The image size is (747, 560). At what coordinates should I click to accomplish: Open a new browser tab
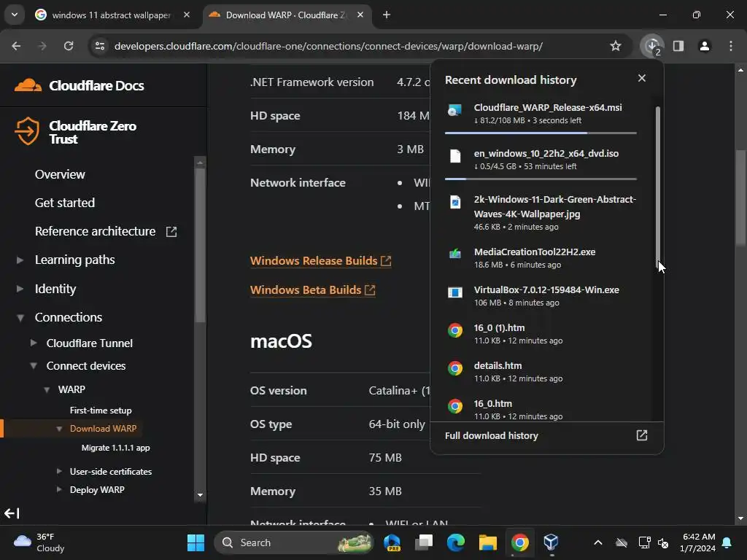[387, 15]
